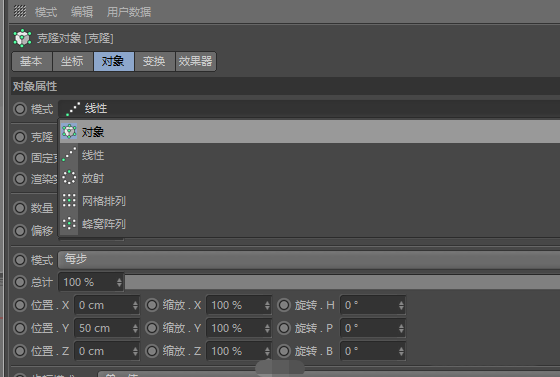Toggle animation dot for 缩放 . Y
Viewport: 560px width, 377px height.
coord(152,328)
